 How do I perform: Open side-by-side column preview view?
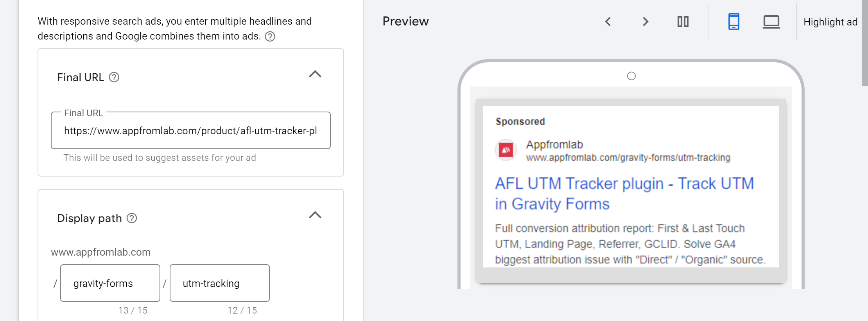point(683,22)
